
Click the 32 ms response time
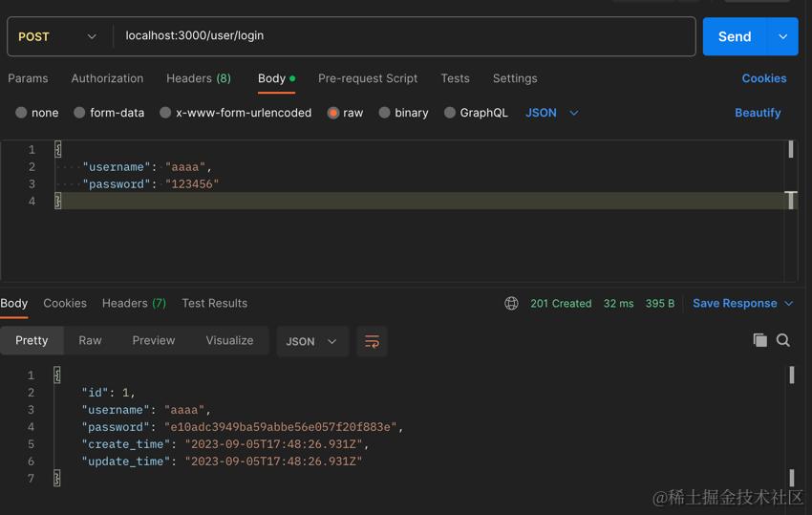click(x=618, y=304)
